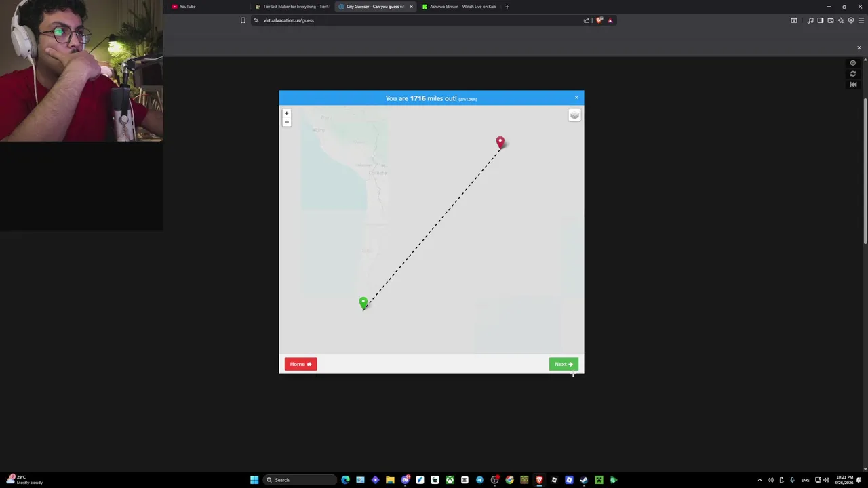868x488 pixels.
Task: Click the skip-back icon on right panel
Action: tap(853, 85)
